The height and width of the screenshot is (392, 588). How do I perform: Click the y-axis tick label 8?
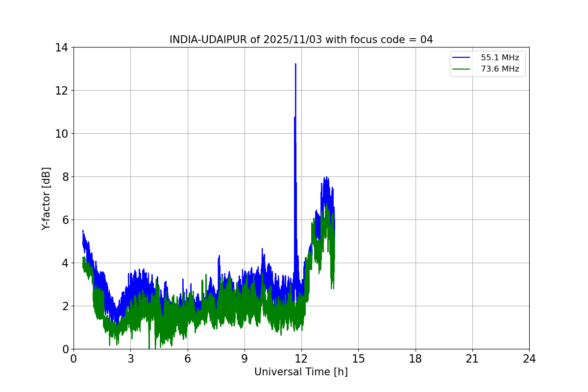[65, 177]
